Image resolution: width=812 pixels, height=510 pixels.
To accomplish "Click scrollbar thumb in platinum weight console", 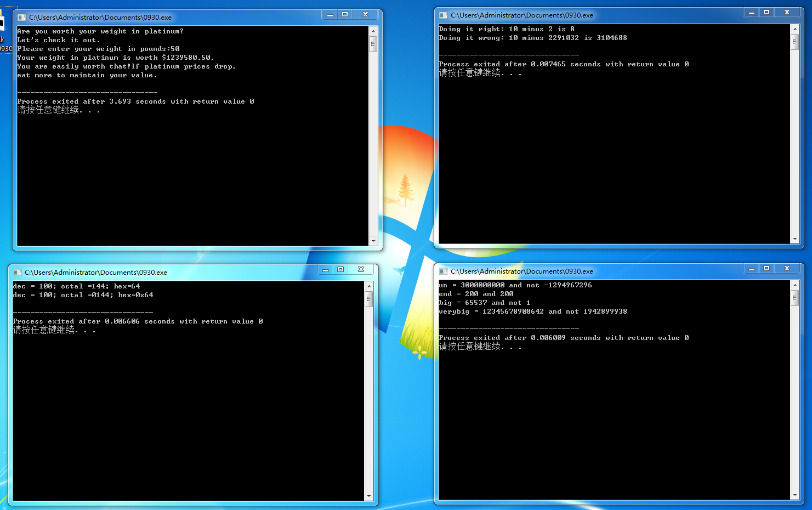I will pyautogui.click(x=373, y=44).
